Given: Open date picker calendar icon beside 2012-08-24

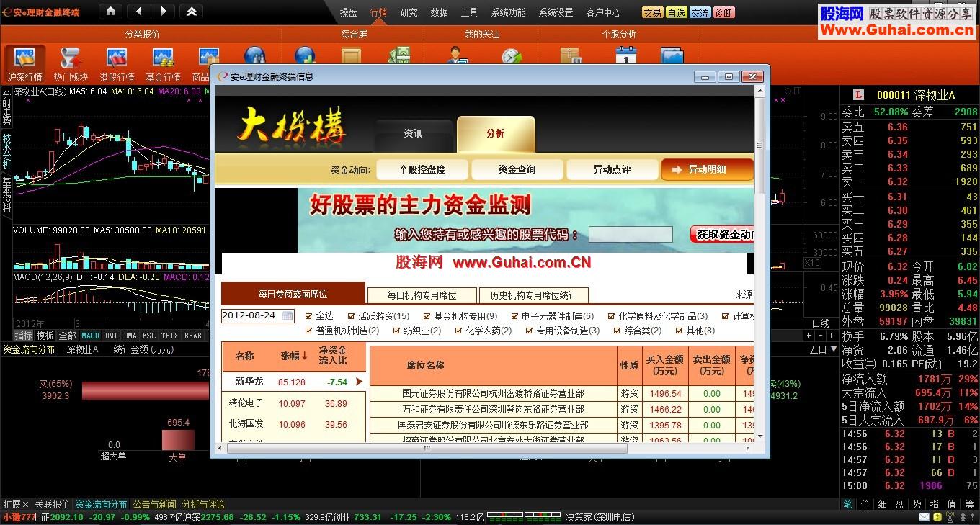Looking at the screenshot, I should point(288,315).
